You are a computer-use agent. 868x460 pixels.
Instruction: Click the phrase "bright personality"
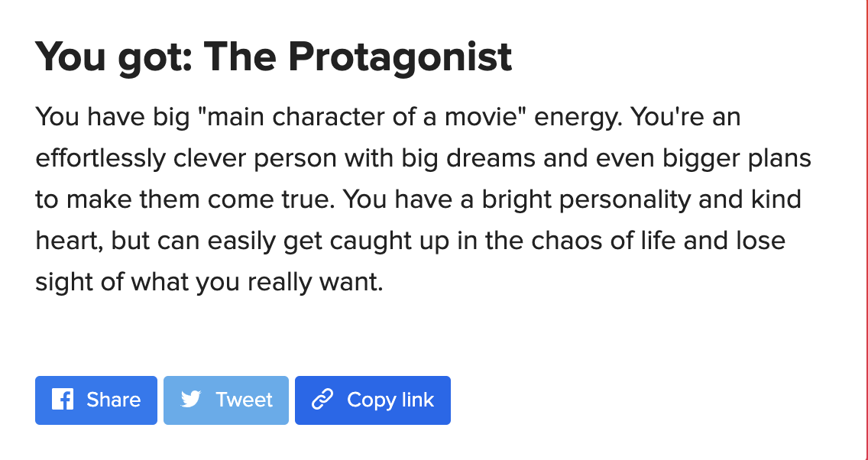(586, 200)
